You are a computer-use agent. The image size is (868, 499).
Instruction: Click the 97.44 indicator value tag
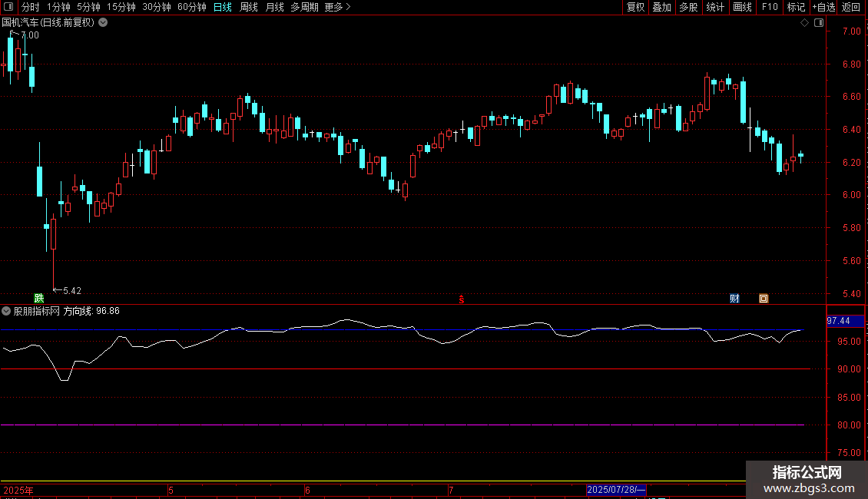845,321
